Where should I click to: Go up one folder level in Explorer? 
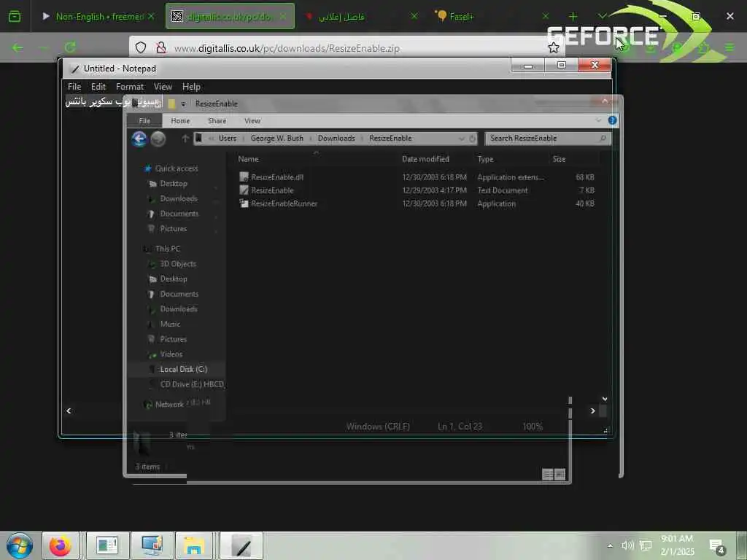coord(185,138)
